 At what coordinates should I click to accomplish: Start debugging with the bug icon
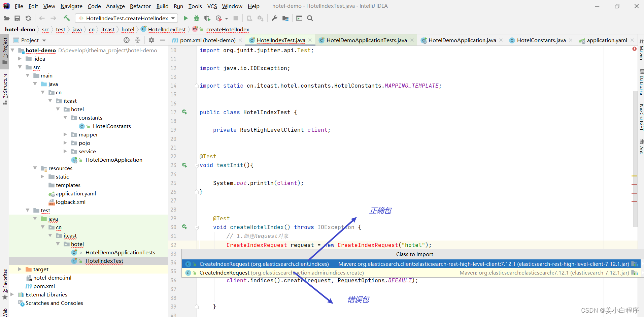coord(197,18)
